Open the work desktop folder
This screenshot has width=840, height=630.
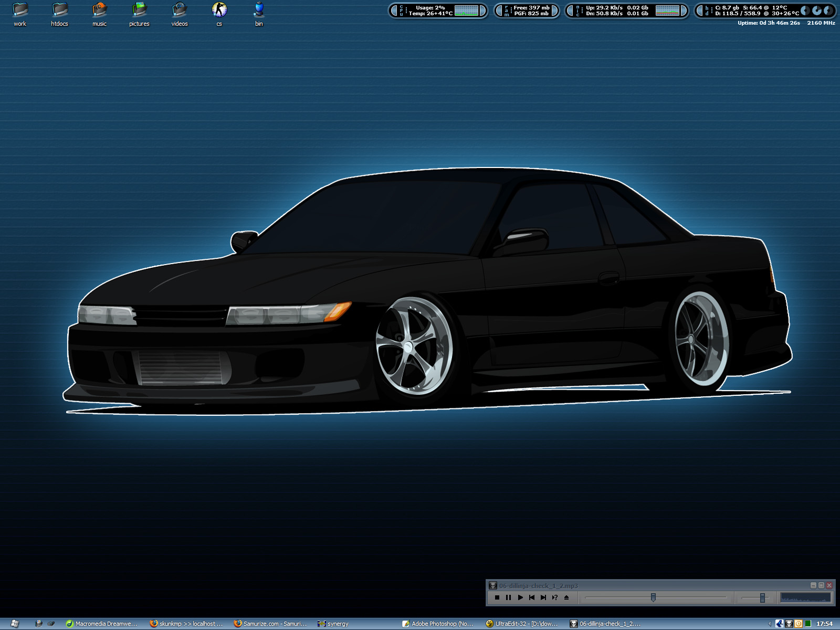coord(20,10)
